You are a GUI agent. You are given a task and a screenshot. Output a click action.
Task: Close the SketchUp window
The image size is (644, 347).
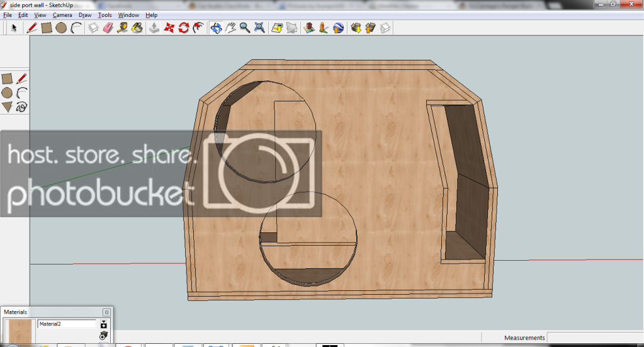pyautogui.click(x=631, y=4)
